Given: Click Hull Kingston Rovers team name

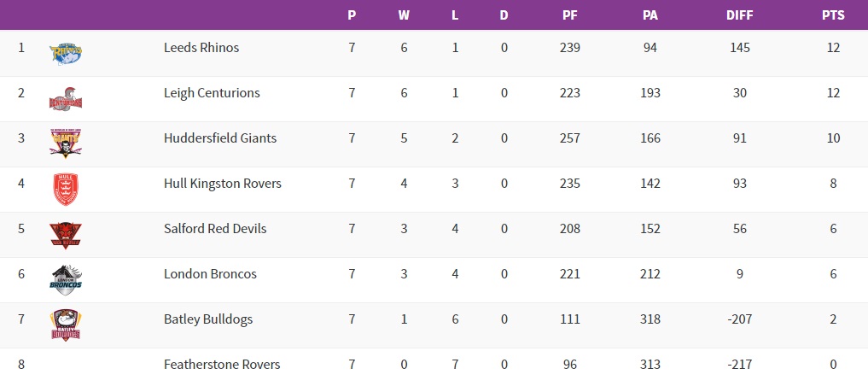Looking at the screenshot, I should [x=223, y=184].
